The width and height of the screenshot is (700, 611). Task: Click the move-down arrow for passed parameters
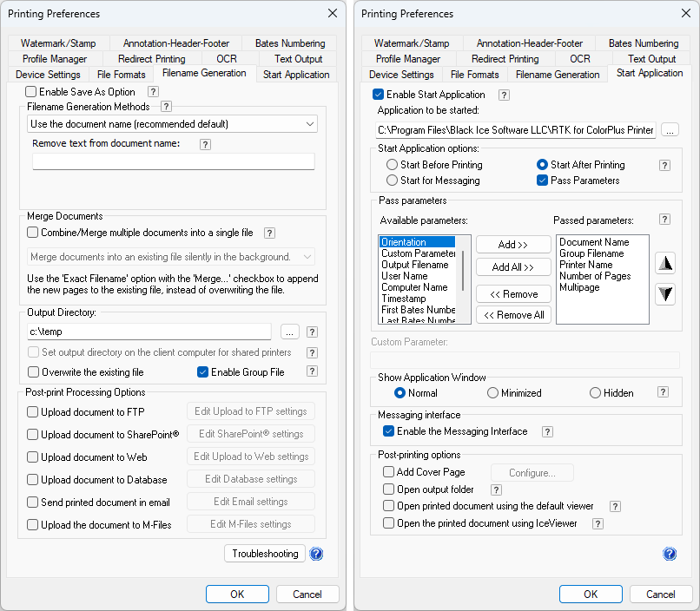point(665,294)
